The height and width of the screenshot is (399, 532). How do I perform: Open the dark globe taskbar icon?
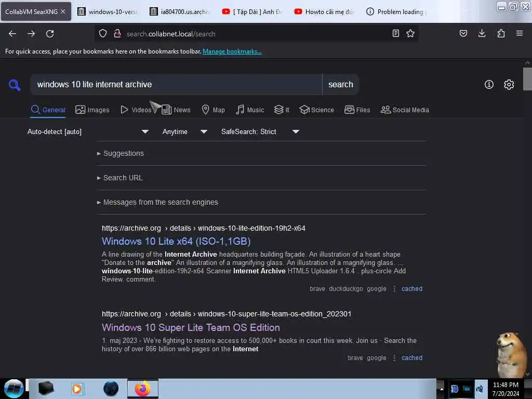[111, 389]
